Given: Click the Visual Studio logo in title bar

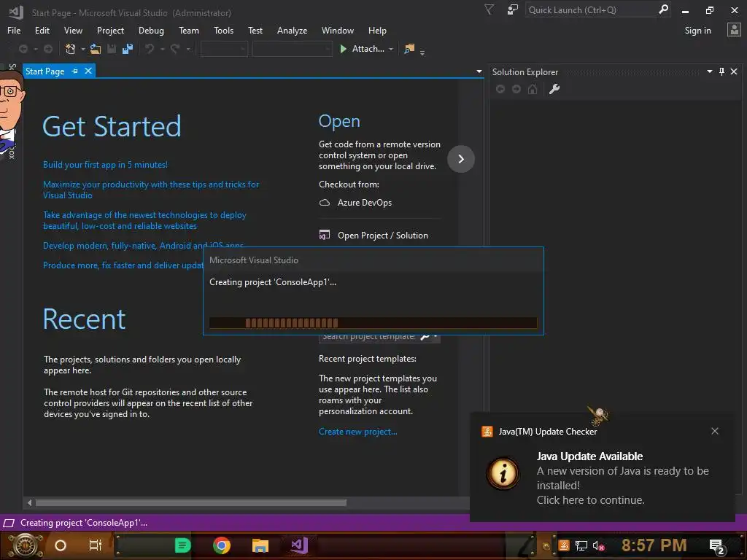Looking at the screenshot, I should tap(16, 12).
